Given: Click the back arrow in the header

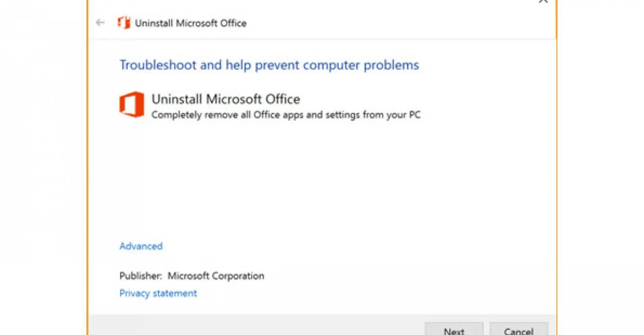Looking at the screenshot, I should tap(100, 23).
